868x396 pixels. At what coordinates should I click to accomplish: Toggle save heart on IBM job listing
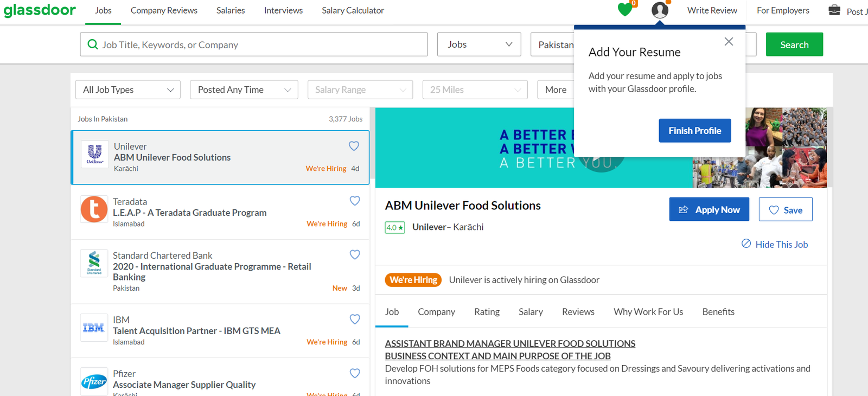coord(355,319)
